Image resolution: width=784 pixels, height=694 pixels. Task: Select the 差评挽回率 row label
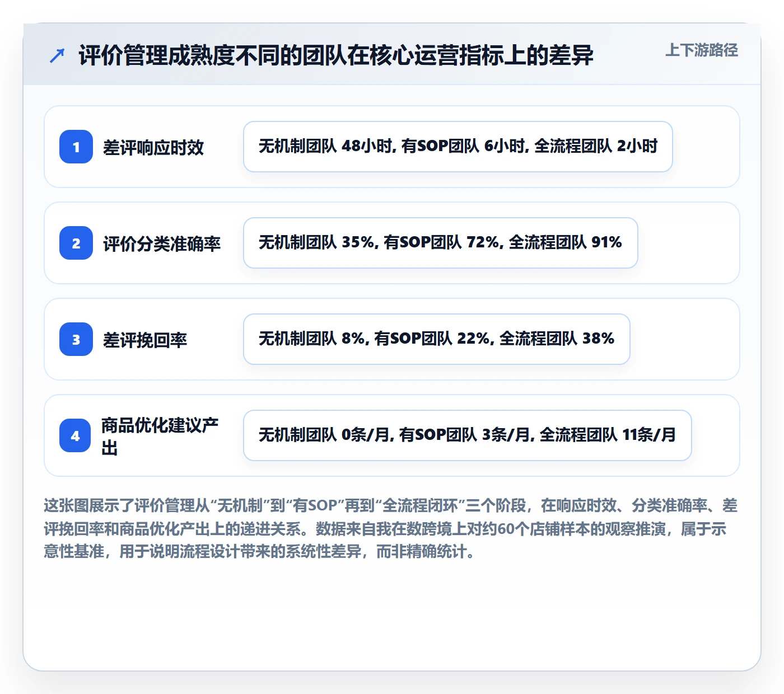[145, 340]
